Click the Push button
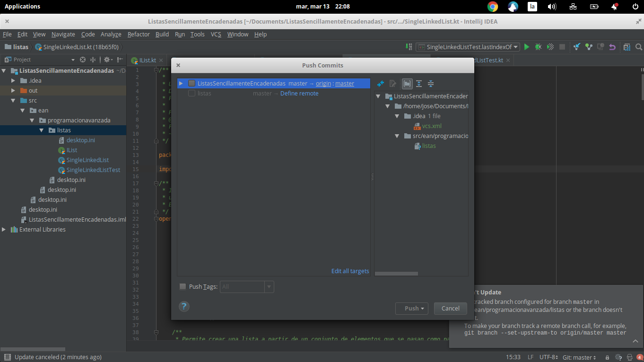The image size is (644, 362). coord(411,308)
